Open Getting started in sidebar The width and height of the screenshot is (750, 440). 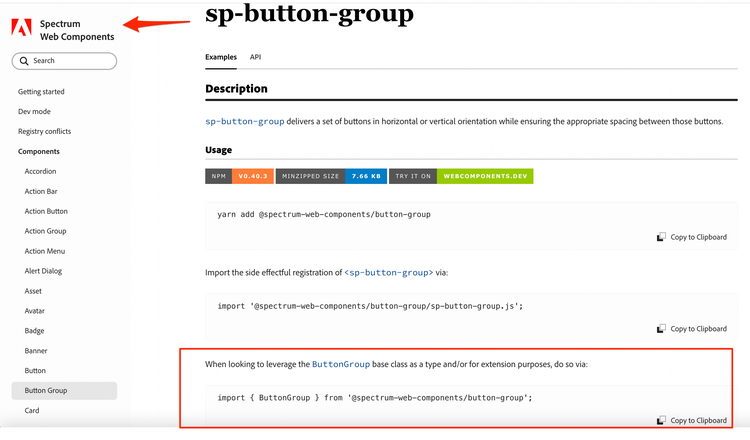(41, 92)
